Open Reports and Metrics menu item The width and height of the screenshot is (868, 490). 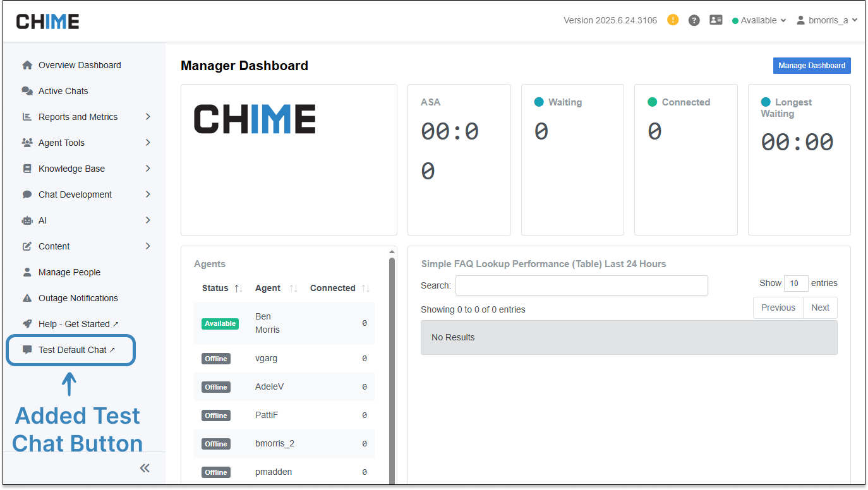(78, 117)
